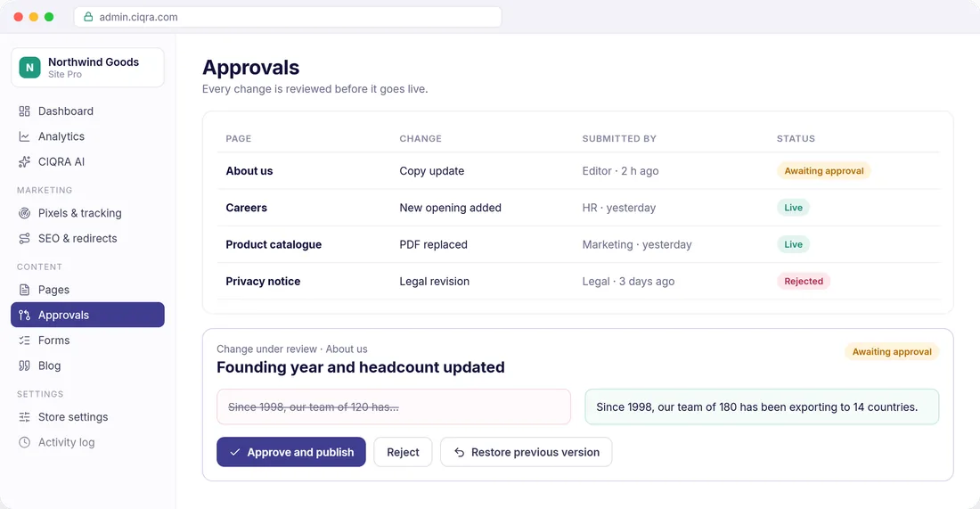Screen dimensions: 980x509
Task: Open CIQRA AI section
Action: (x=87, y=162)
